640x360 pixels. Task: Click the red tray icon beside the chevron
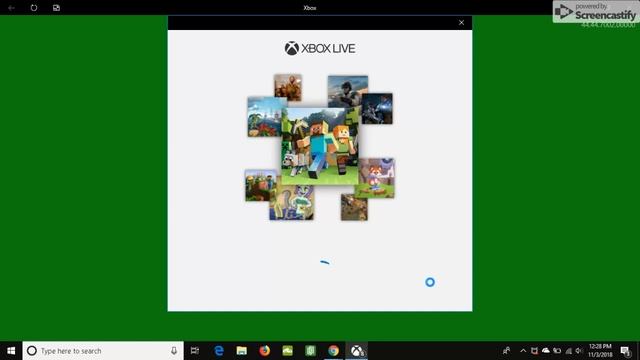(x=534, y=351)
